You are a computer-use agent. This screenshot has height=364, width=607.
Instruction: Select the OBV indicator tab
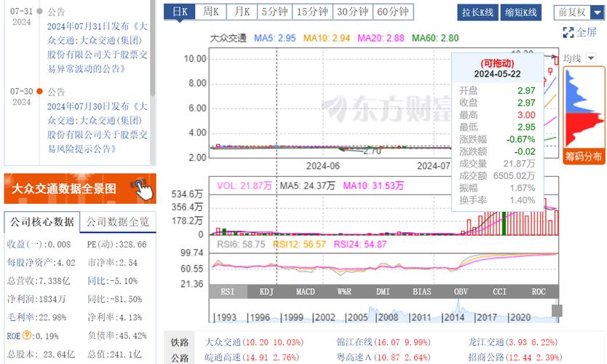click(x=461, y=292)
